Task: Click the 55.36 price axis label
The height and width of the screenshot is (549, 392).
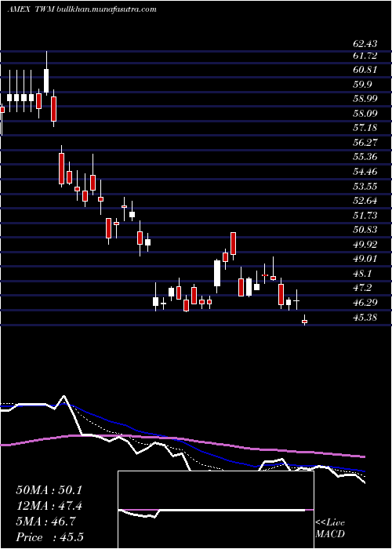Action: click(x=365, y=157)
